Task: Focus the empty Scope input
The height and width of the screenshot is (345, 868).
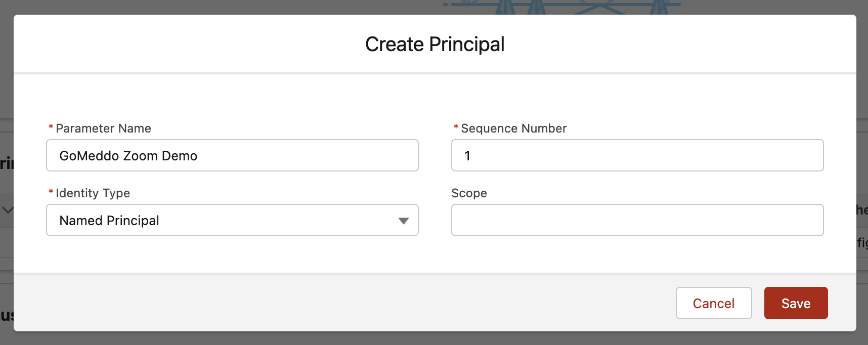Action: (637, 220)
